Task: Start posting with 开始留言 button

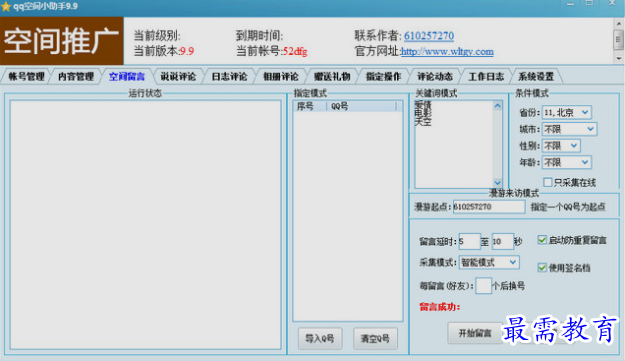Action: [x=474, y=333]
